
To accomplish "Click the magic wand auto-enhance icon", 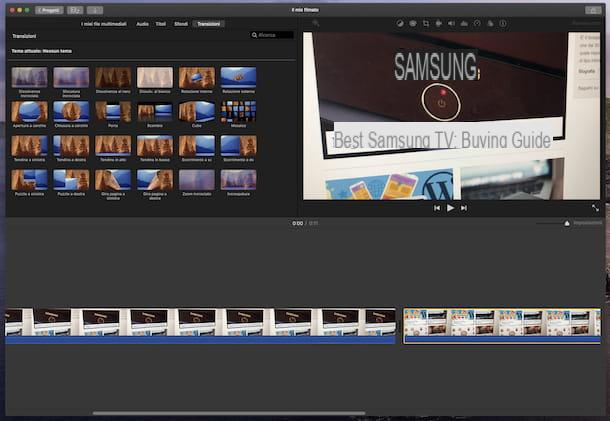I will point(316,24).
